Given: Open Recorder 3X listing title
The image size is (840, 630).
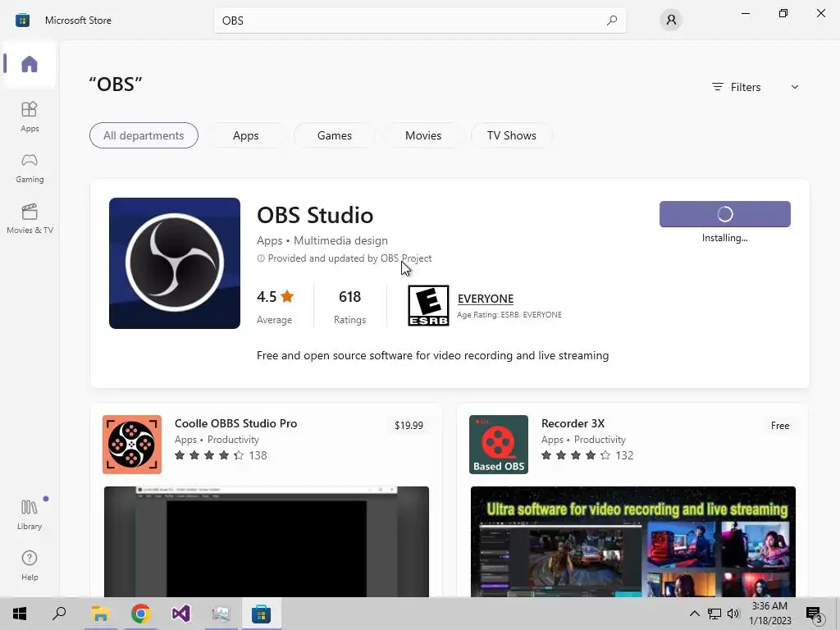Looking at the screenshot, I should point(573,423).
